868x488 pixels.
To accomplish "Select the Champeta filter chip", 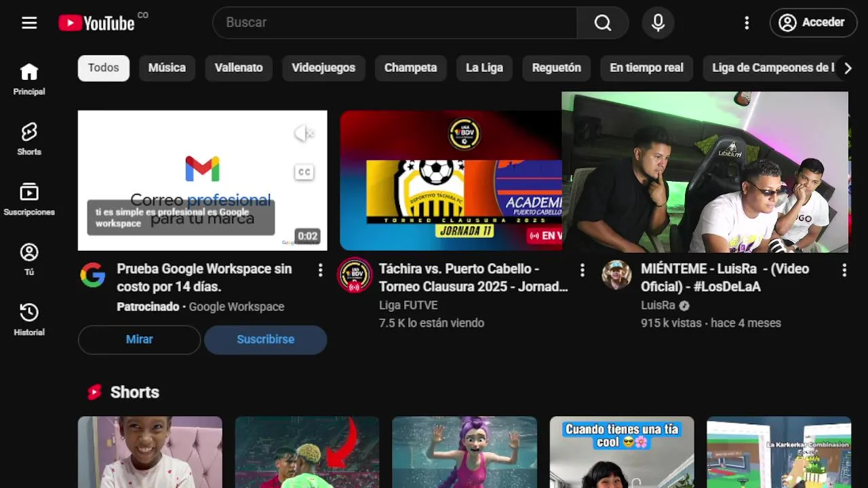I will click(411, 68).
